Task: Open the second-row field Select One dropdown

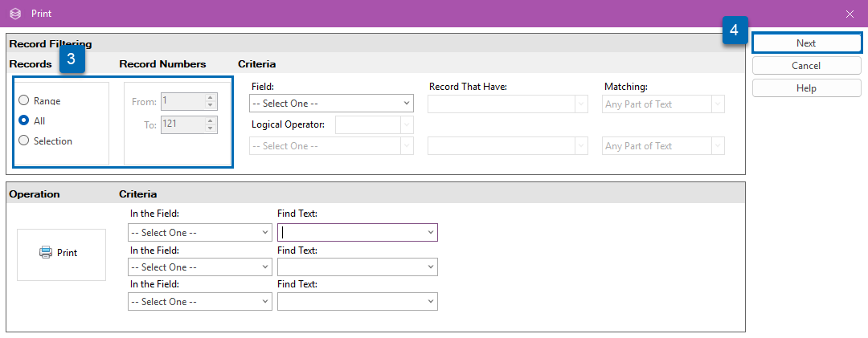Action: click(x=332, y=146)
